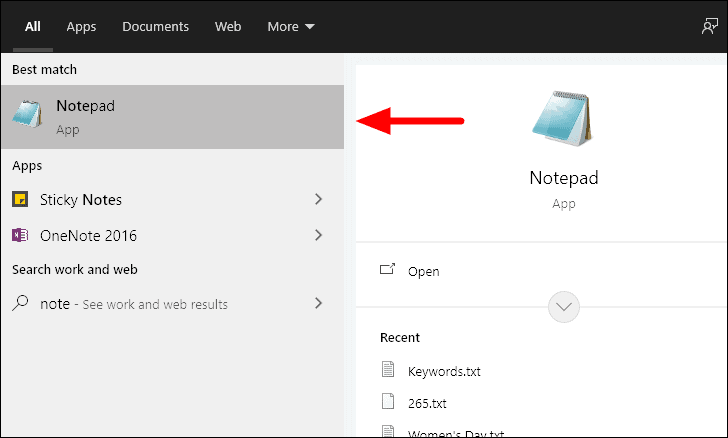Open recent file Keywords.txt

(444, 372)
